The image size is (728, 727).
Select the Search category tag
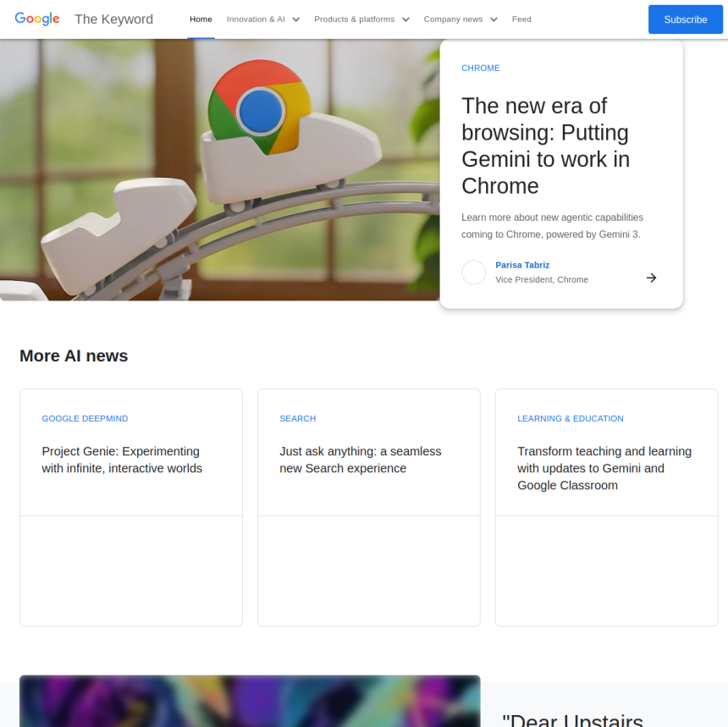pyautogui.click(x=298, y=419)
